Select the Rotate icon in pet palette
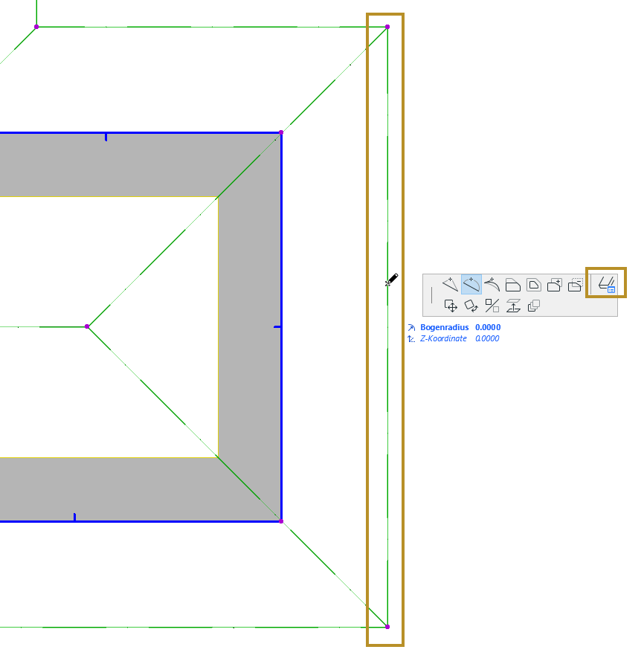This screenshot has height=664, width=644. click(x=471, y=306)
